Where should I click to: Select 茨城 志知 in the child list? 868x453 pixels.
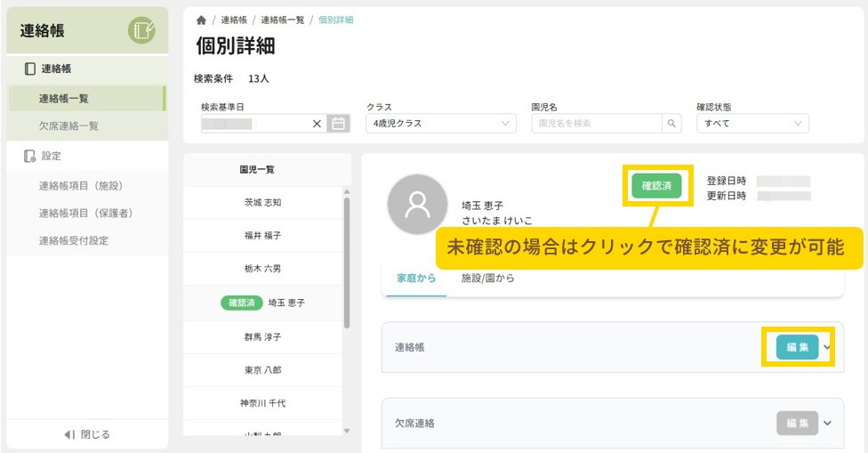pyautogui.click(x=262, y=202)
